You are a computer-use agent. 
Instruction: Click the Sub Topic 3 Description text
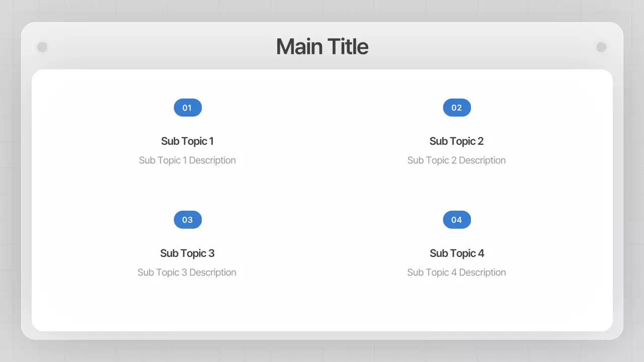tap(187, 273)
